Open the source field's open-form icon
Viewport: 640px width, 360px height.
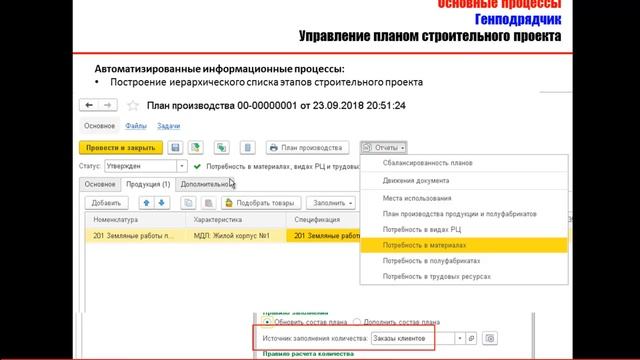point(471,338)
